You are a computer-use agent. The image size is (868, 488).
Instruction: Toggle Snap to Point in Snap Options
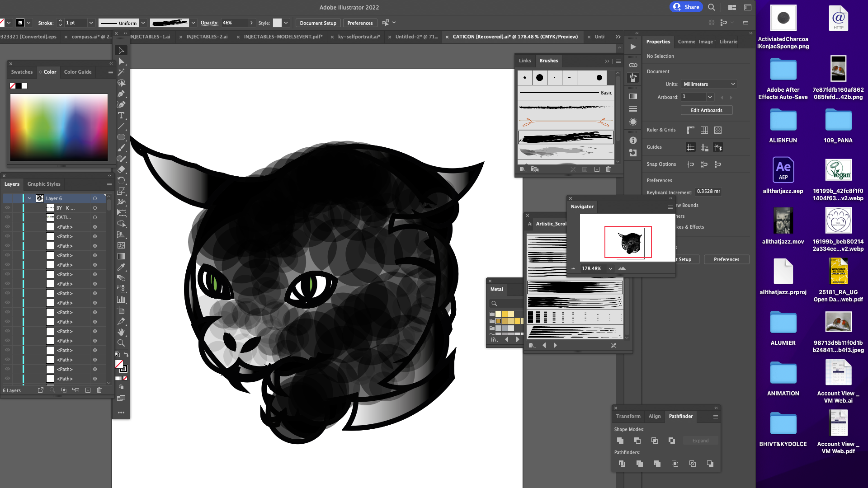690,164
